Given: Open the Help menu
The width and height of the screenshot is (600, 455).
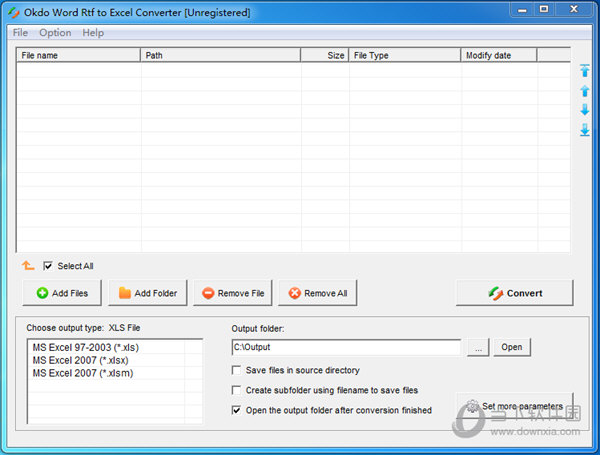Looking at the screenshot, I should 93,33.
